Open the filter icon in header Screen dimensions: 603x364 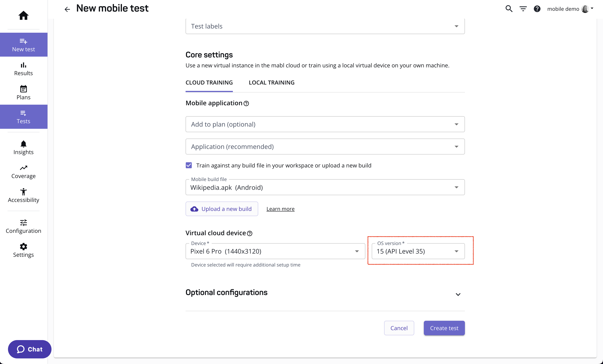(523, 9)
